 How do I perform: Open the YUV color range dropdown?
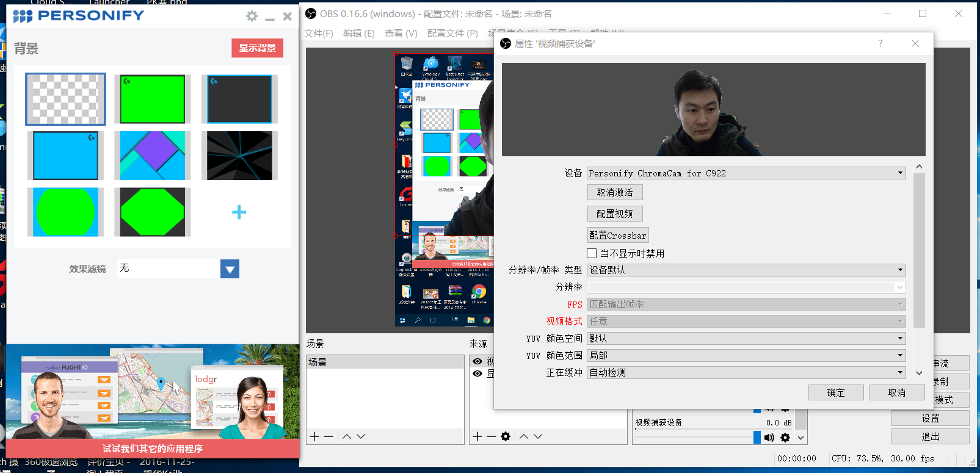[x=746, y=355]
